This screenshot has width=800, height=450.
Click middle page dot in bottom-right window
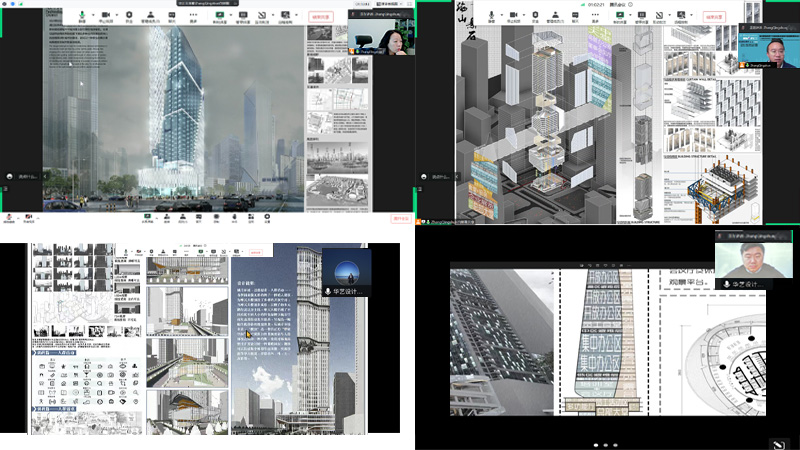[x=605, y=445]
